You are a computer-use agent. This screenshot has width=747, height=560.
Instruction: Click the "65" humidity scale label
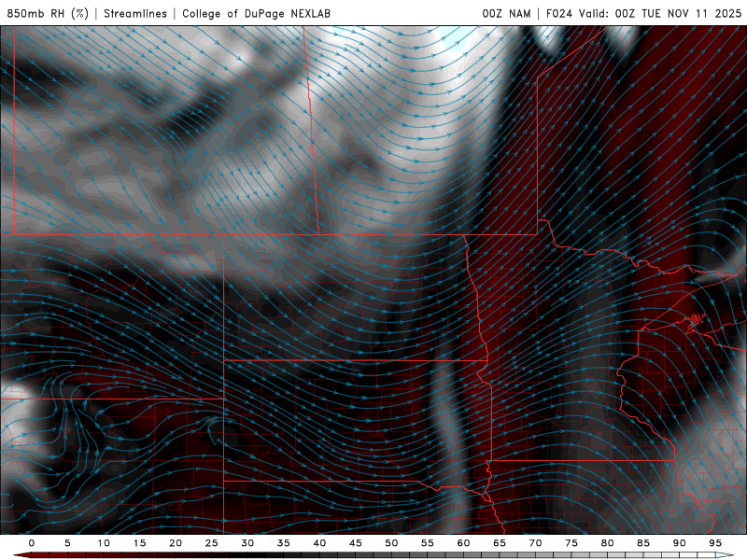tap(500, 543)
